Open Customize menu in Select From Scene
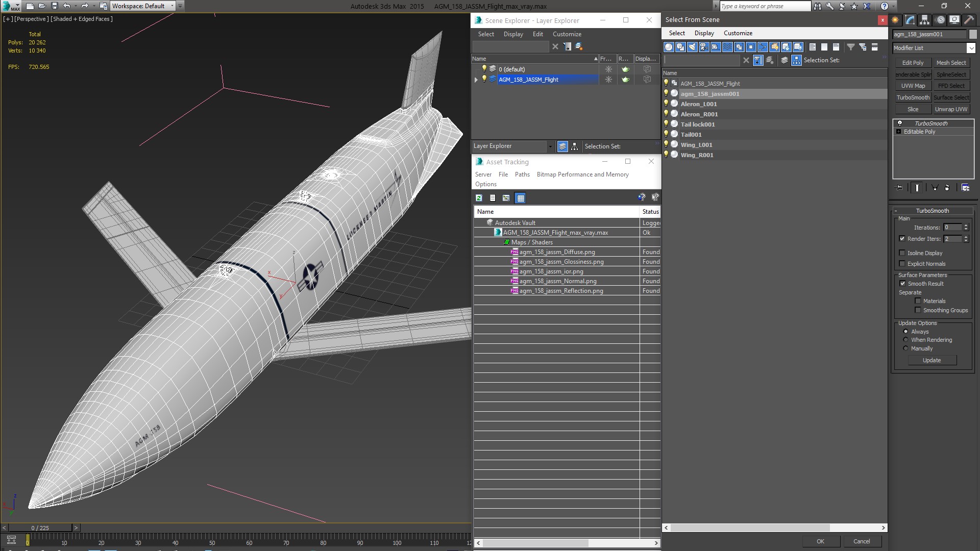Screen dimensions: 980x551 click(x=738, y=33)
